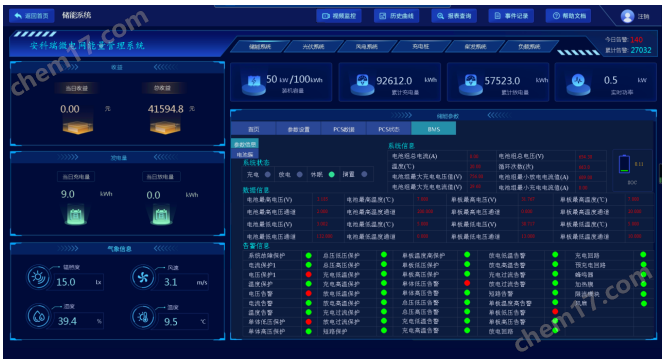Click the 电压保护1 red indicator

click(x=309, y=274)
